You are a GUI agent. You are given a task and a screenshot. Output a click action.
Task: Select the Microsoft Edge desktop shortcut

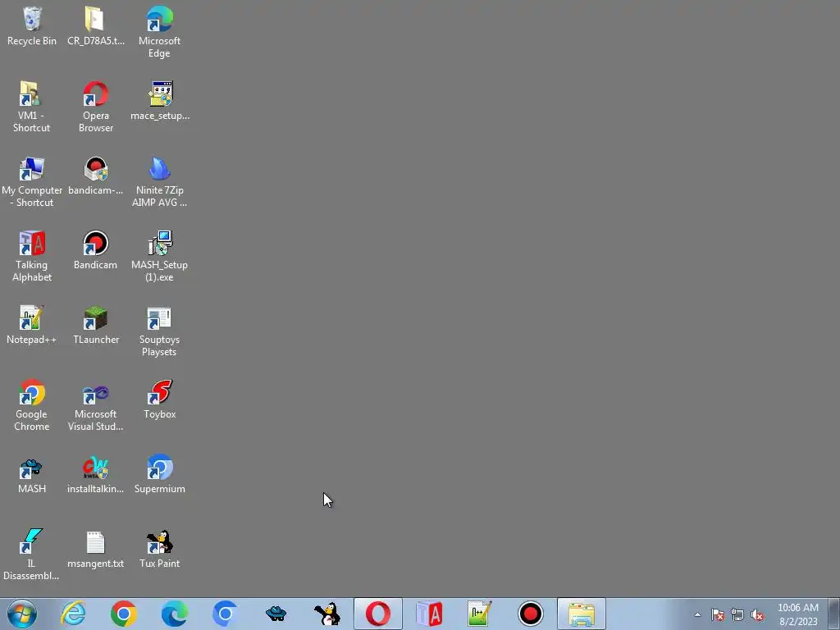pyautogui.click(x=159, y=32)
